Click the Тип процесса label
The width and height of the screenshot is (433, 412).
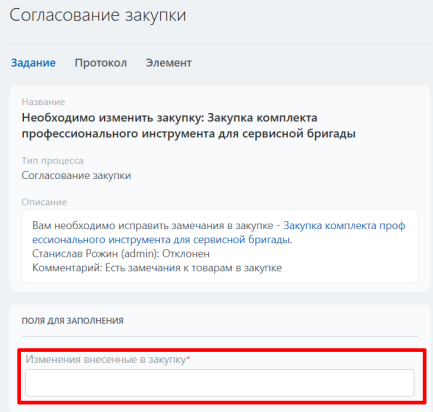tap(53, 161)
